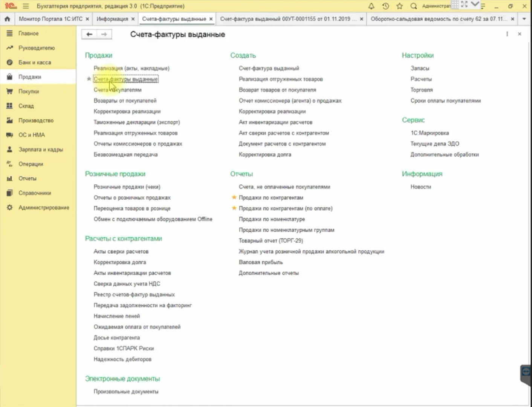Image resolution: width=532 pixels, height=407 pixels.
Task: Toggle favorite star for Счета-фактуры выданные
Action: coord(89,79)
